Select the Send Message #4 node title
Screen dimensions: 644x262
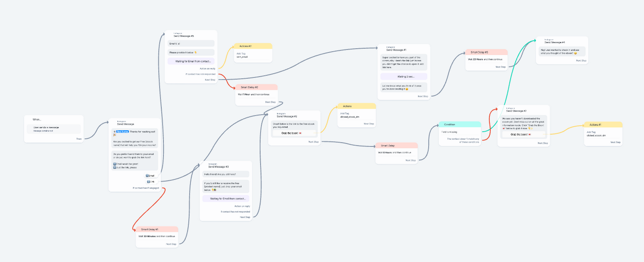point(555,42)
